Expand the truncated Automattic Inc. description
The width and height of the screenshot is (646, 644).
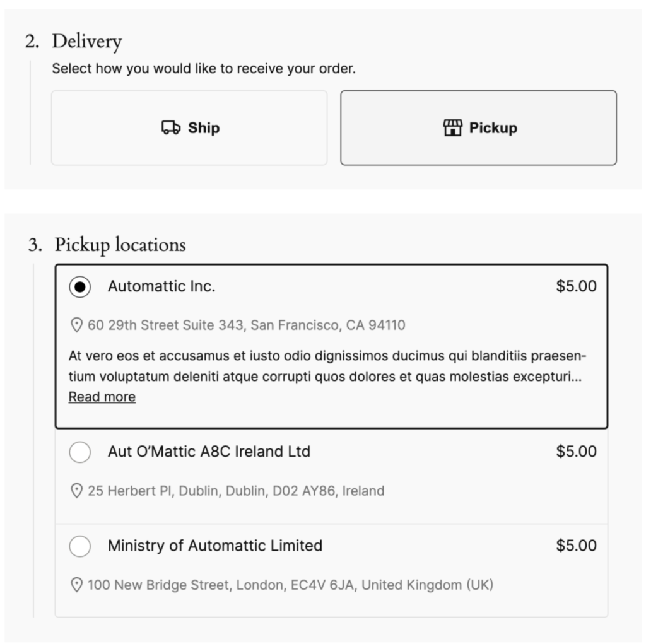[102, 396]
